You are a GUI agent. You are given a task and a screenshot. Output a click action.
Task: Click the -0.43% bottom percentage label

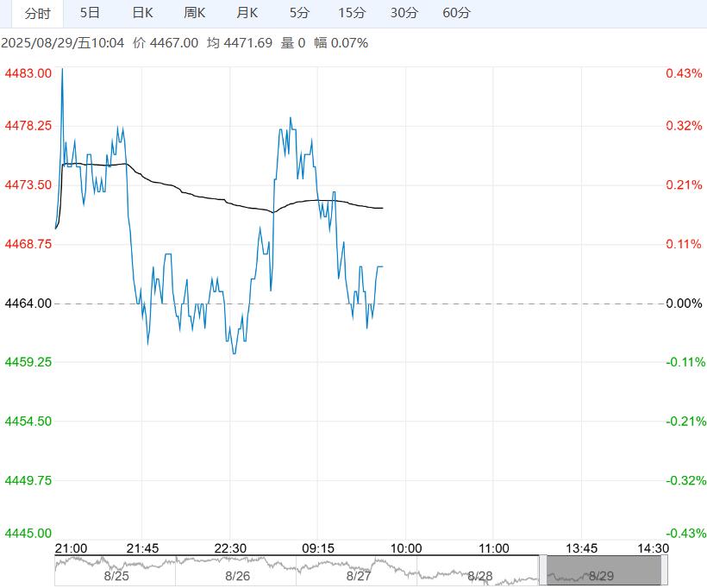(685, 533)
